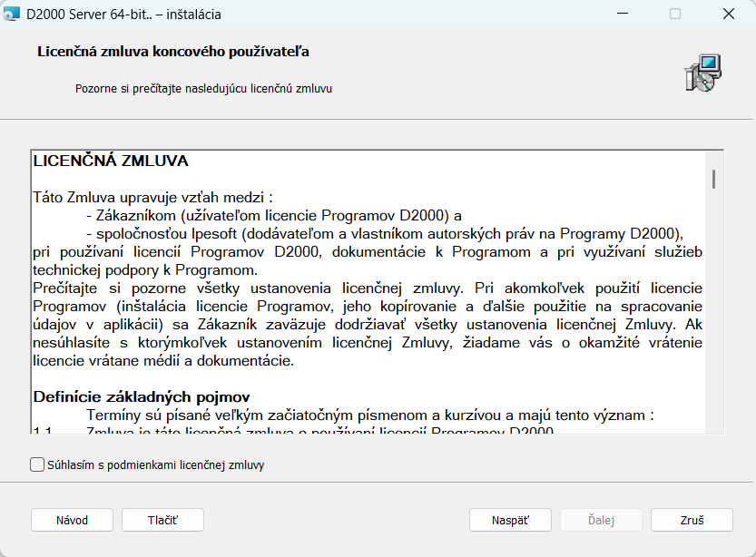
Task: Click the empty scrollbar track below thumb
Action: 714,318
